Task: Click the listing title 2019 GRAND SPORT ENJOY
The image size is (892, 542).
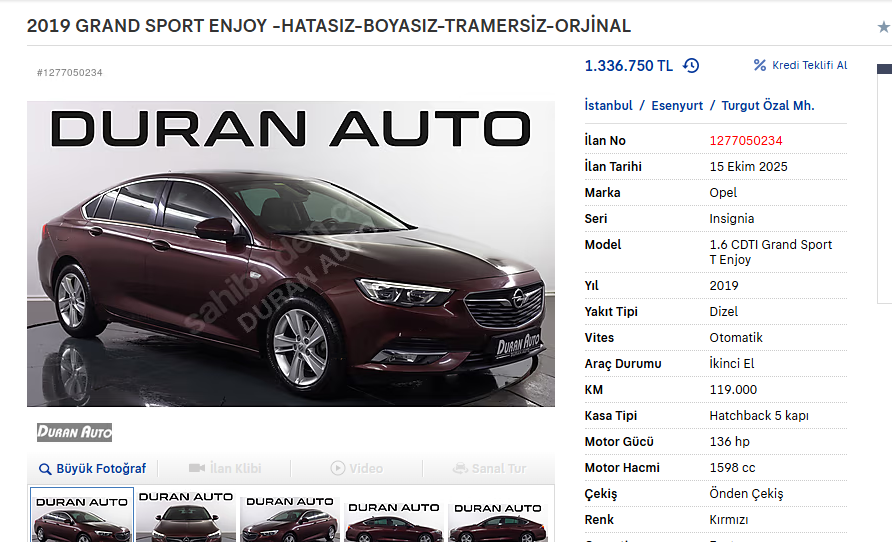Action: (x=329, y=26)
